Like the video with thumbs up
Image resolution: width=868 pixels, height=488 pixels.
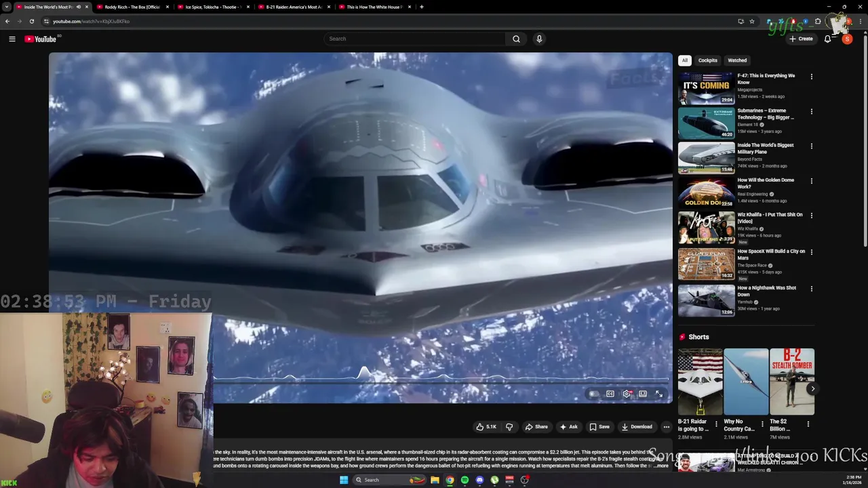(x=486, y=427)
